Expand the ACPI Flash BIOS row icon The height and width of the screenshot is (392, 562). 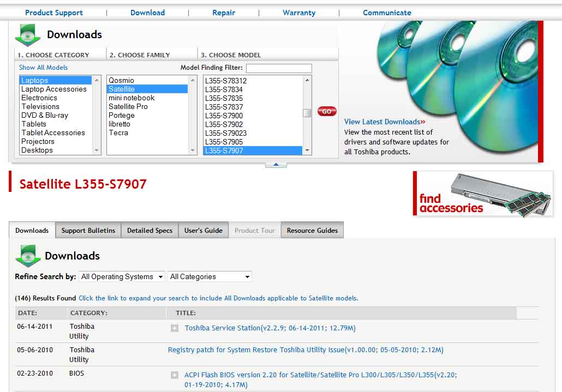pos(175,375)
